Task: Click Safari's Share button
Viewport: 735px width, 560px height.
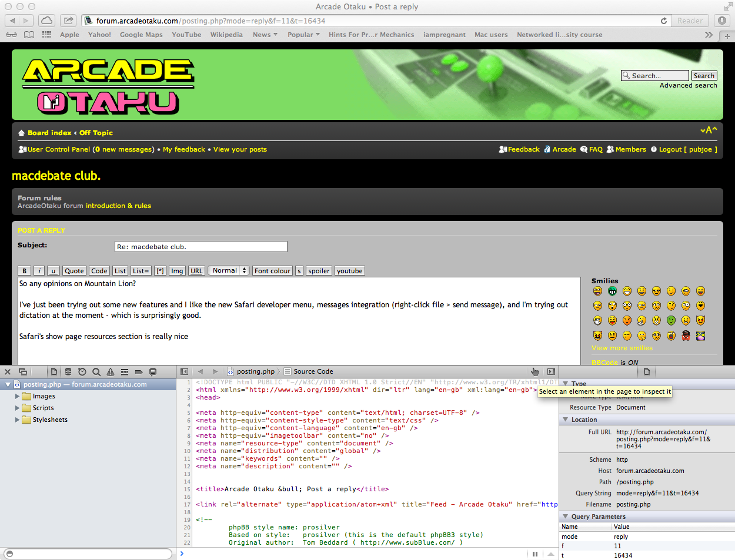Action: [69, 21]
